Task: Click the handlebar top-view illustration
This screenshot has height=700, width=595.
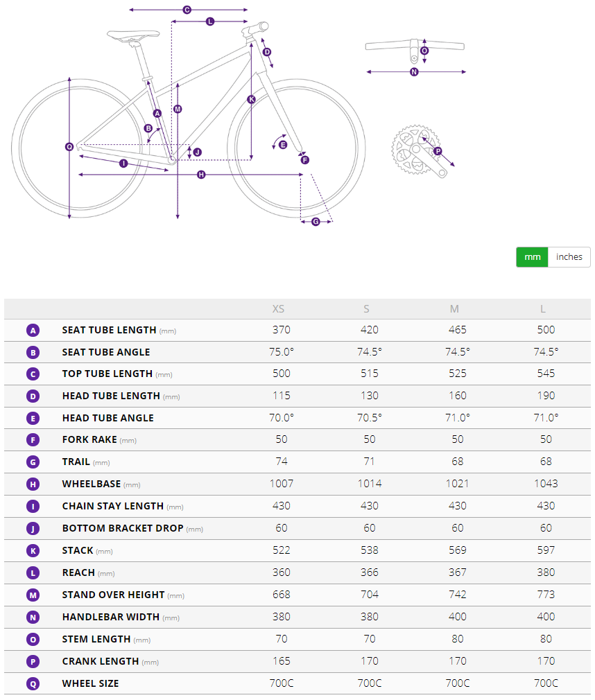Action: [x=415, y=47]
